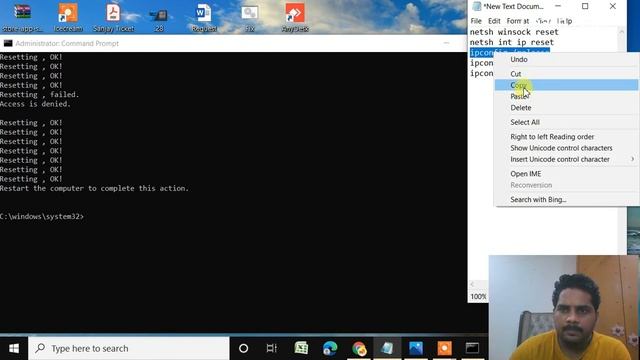Click the taskbar search box
This screenshot has height=360, width=640.
pyautogui.click(x=129, y=348)
